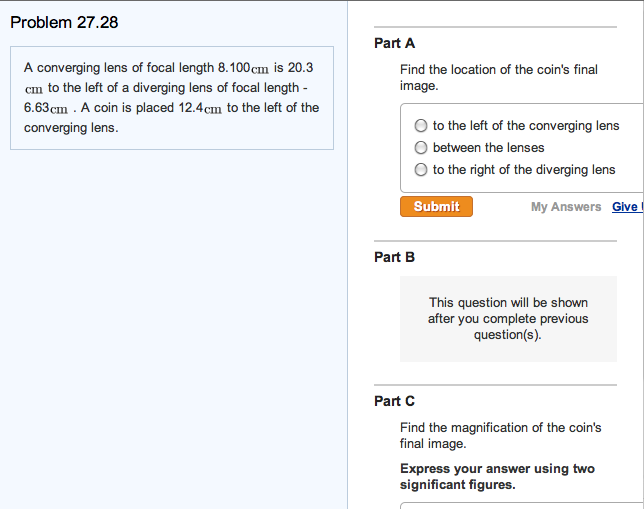Click the words 'converging lens.' ending the problem statement
This screenshot has height=509, width=644.
click(71, 128)
